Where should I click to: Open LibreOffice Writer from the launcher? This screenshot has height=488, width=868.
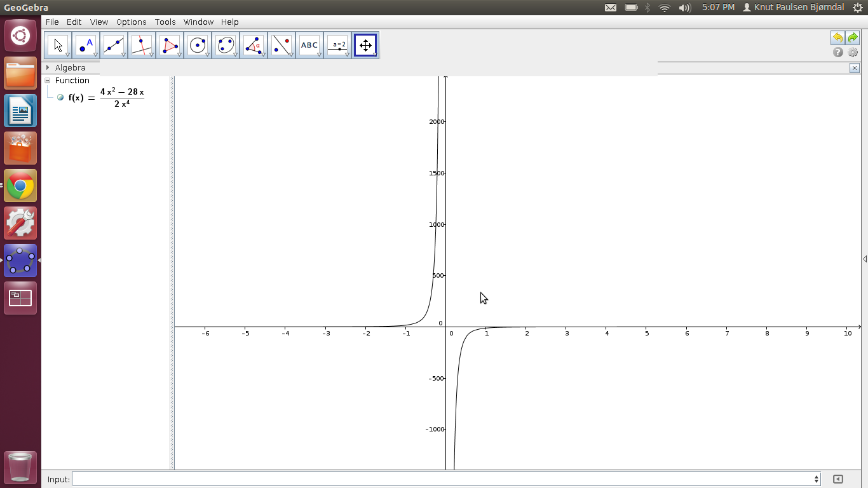click(20, 111)
